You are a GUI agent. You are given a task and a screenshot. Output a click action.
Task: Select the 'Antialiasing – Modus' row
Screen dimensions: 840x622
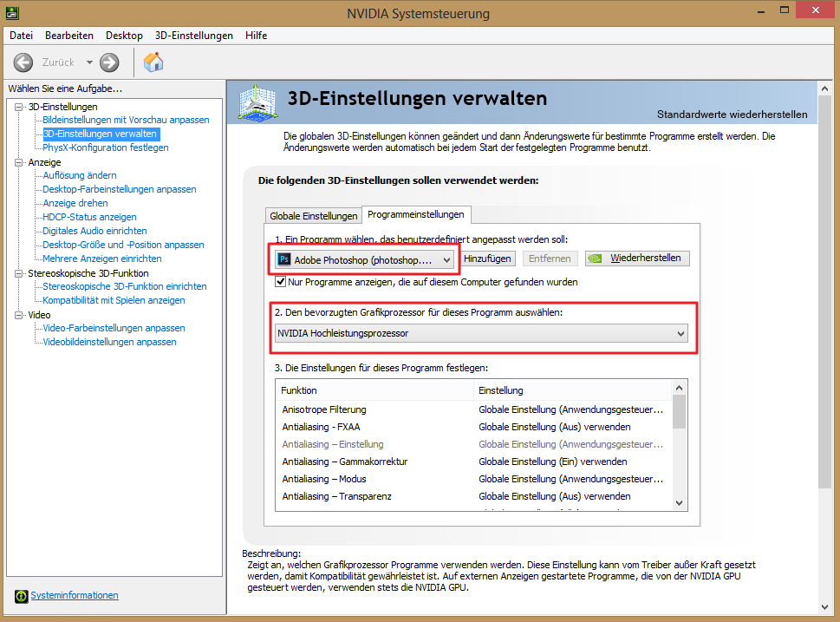pyautogui.click(x=473, y=479)
